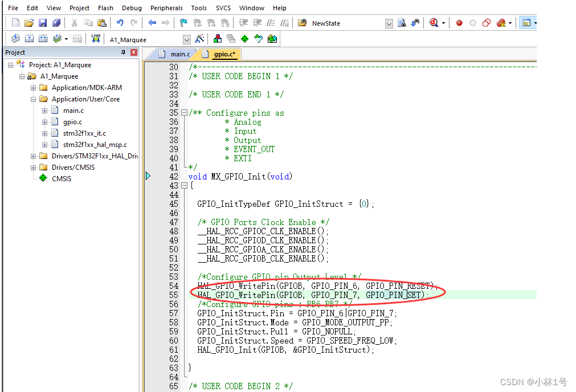
Task: Insert a breakpoint with the red dot icon
Action: click(459, 23)
